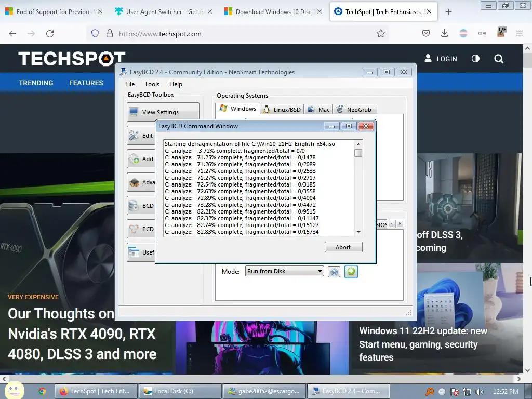Click the BCD Backup database icon
532x399 pixels.
pyautogui.click(x=134, y=206)
